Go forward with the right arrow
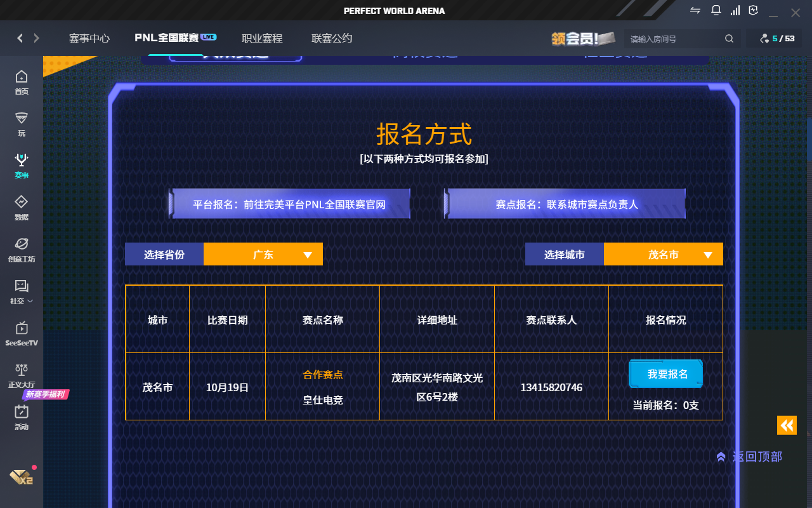This screenshot has width=812, height=508. pos(36,38)
